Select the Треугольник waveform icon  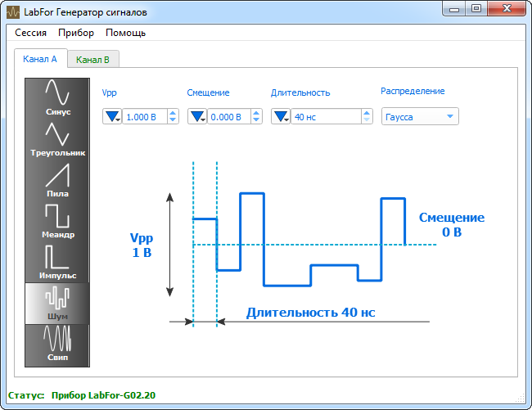pyautogui.click(x=57, y=139)
